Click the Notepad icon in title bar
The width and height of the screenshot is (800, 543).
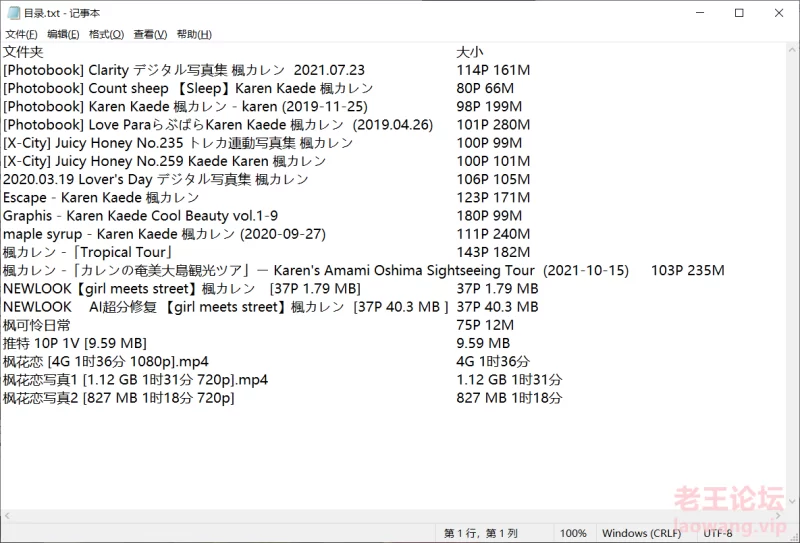14,13
